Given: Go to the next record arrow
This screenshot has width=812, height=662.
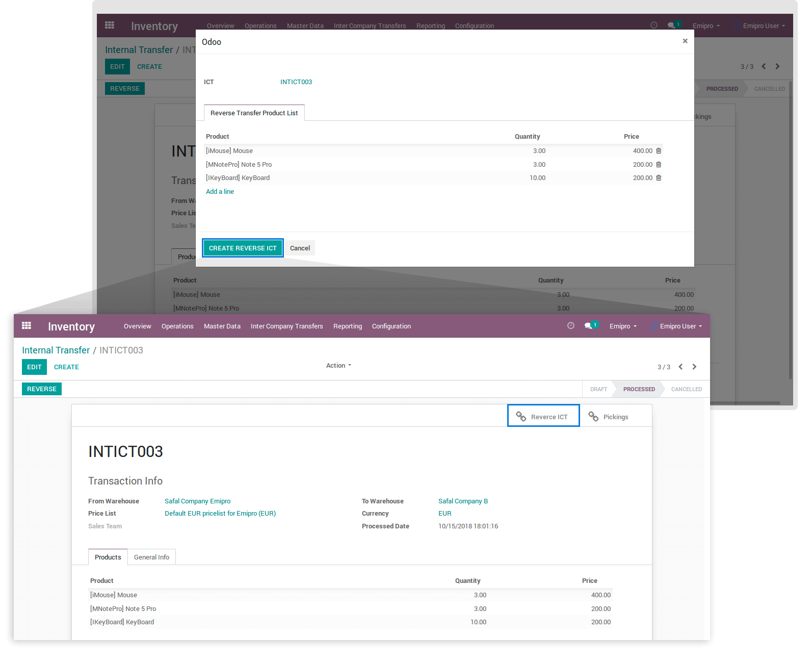Looking at the screenshot, I should tap(694, 367).
